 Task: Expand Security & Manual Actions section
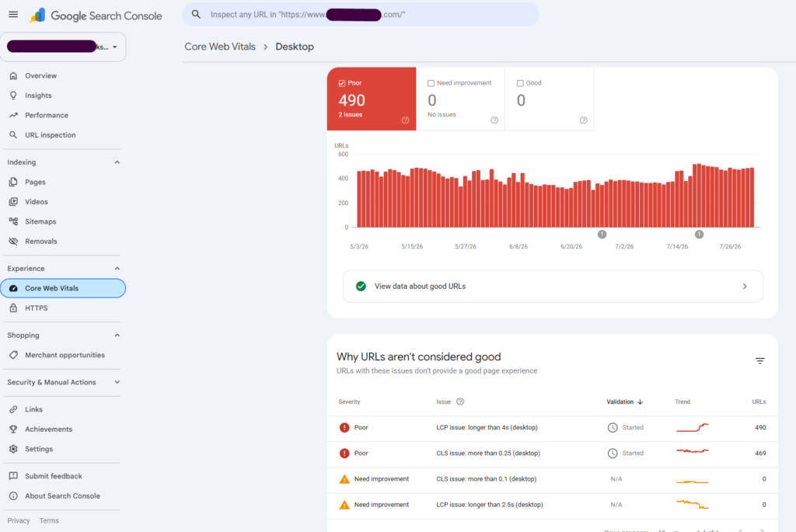(x=117, y=382)
